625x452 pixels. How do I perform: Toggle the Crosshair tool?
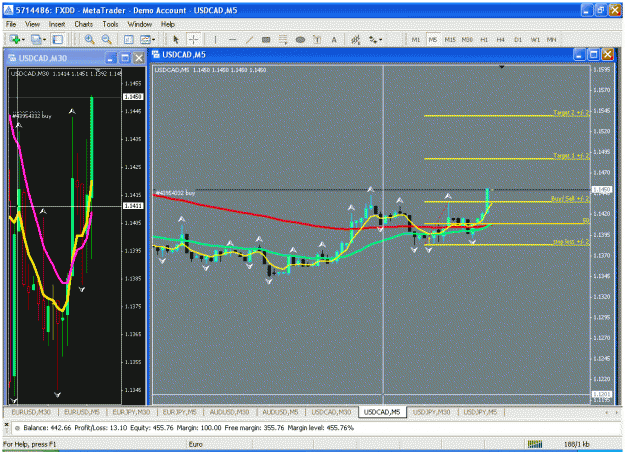tap(194, 39)
